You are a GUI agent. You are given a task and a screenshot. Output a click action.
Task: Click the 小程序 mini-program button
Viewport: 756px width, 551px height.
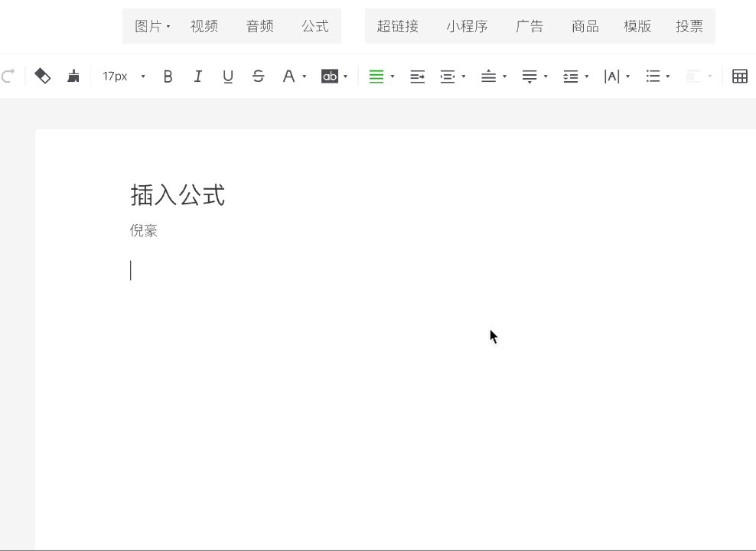pos(467,25)
